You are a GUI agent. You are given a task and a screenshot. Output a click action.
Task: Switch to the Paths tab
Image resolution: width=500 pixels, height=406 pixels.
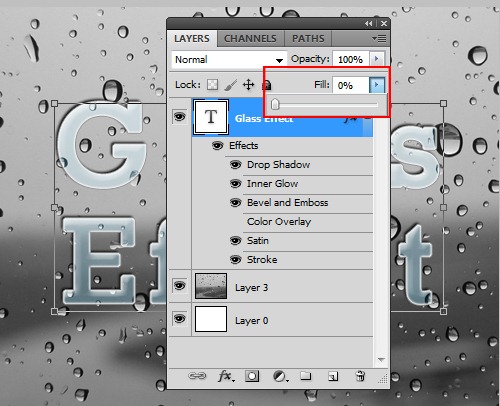coord(308,39)
